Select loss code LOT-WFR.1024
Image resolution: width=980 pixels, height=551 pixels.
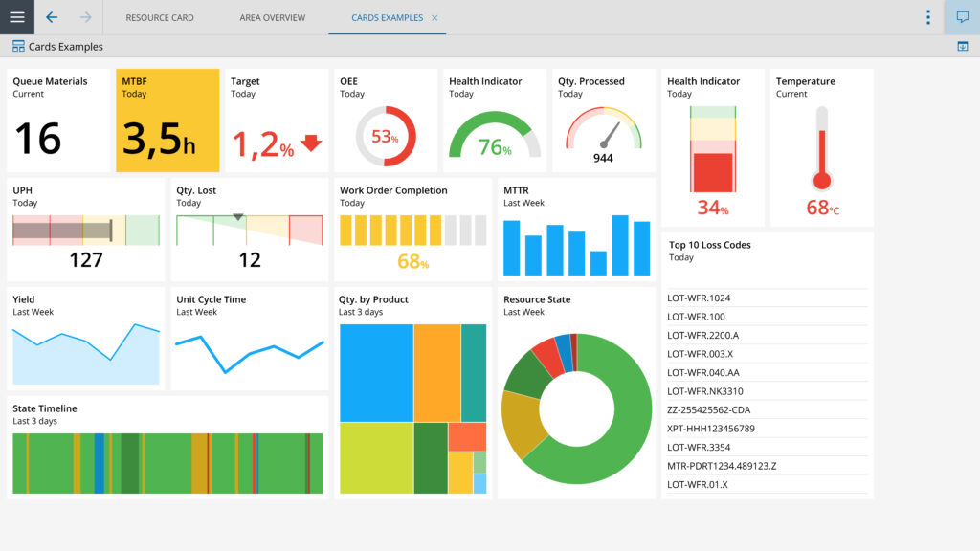699,298
